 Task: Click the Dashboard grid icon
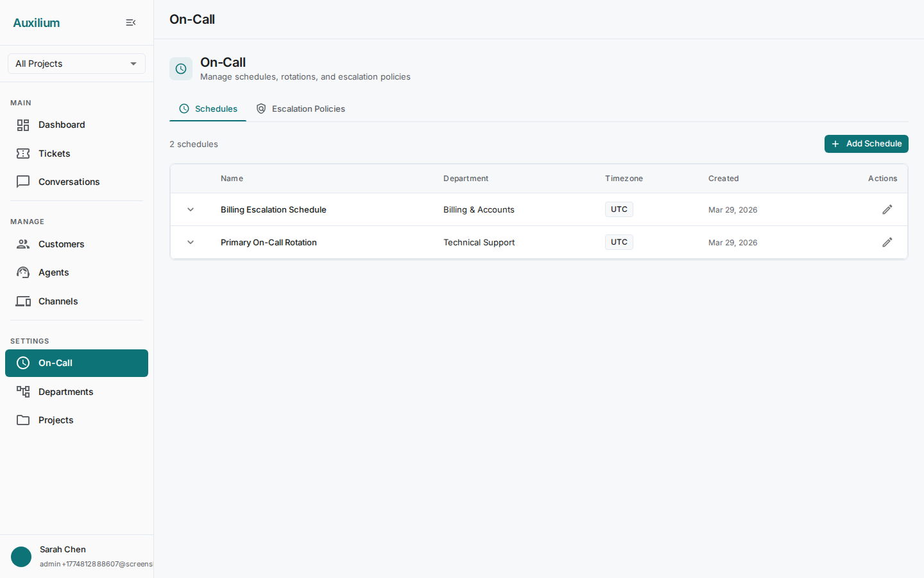(23, 125)
